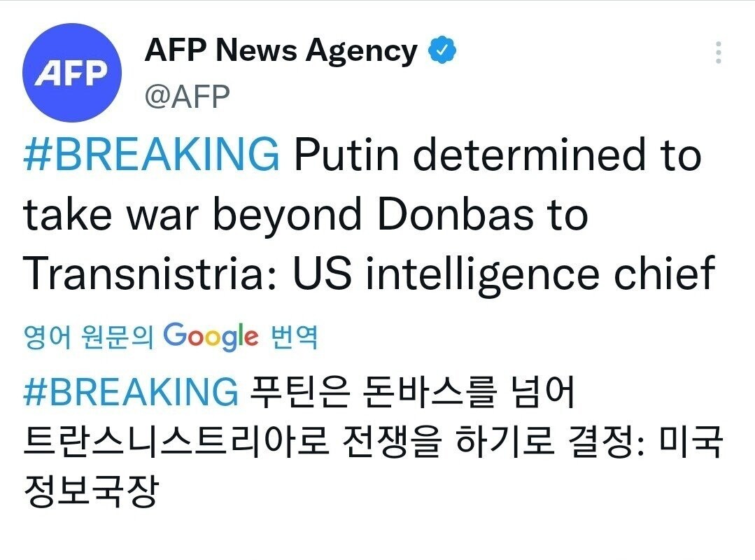The height and width of the screenshot is (560, 755).
Task: Click the Korean word "트란스니스트리아로"
Action: pos(176,442)
